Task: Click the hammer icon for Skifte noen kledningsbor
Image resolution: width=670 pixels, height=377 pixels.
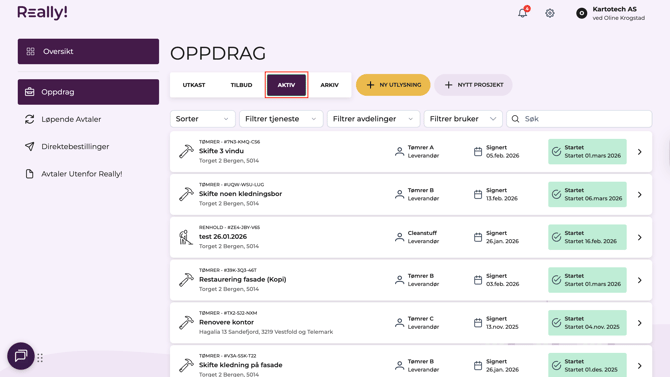Action: (x=186, y=194)
